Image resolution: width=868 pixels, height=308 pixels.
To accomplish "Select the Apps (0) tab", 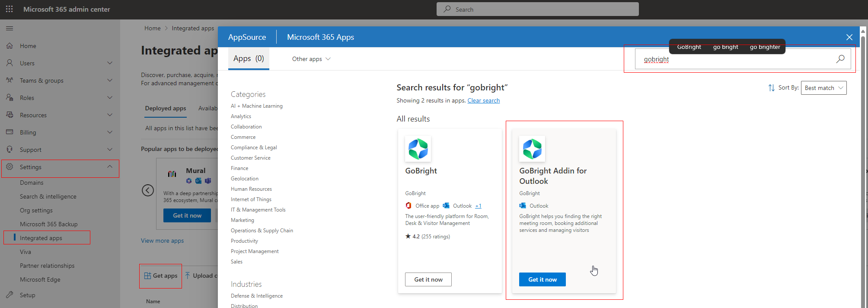I will click(249, 58).
